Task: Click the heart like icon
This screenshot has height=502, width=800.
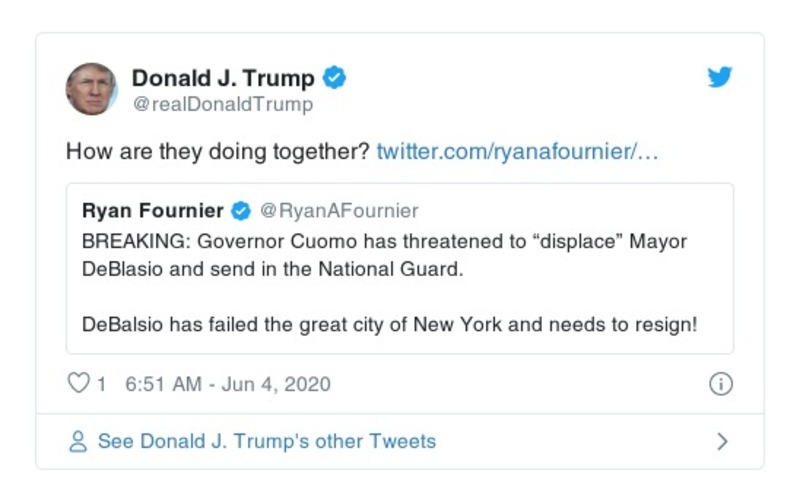Action: click(79, 384)
